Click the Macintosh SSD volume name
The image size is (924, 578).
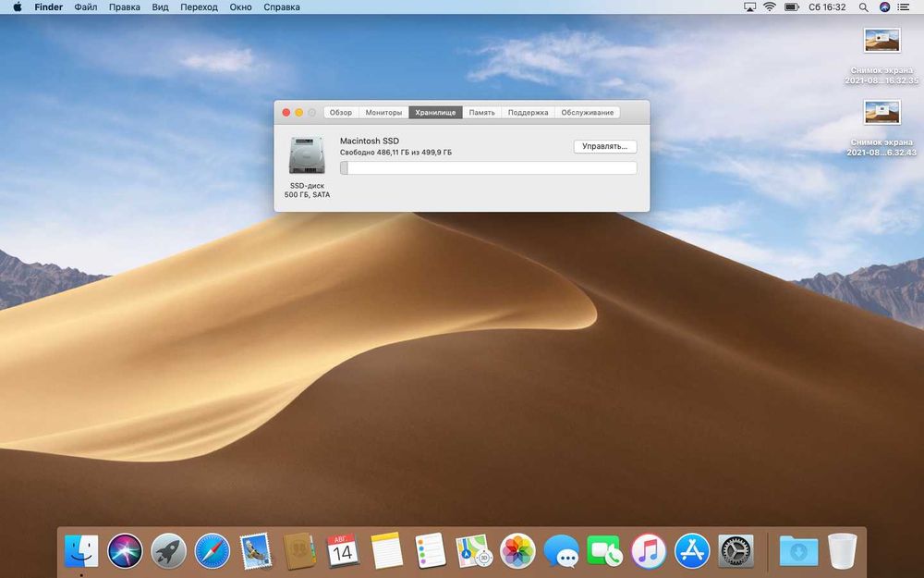pyautogui.click(x=370, y=141)
